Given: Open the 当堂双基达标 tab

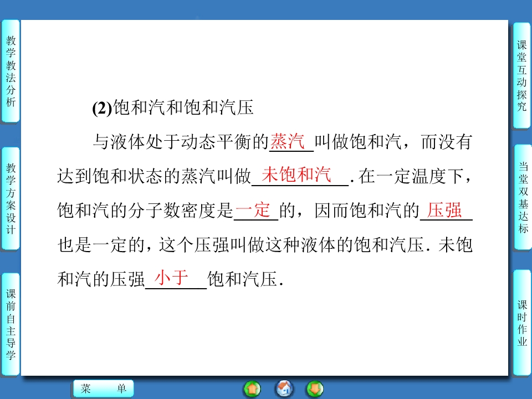Looking at the screenshot, I should coord(523,197).
